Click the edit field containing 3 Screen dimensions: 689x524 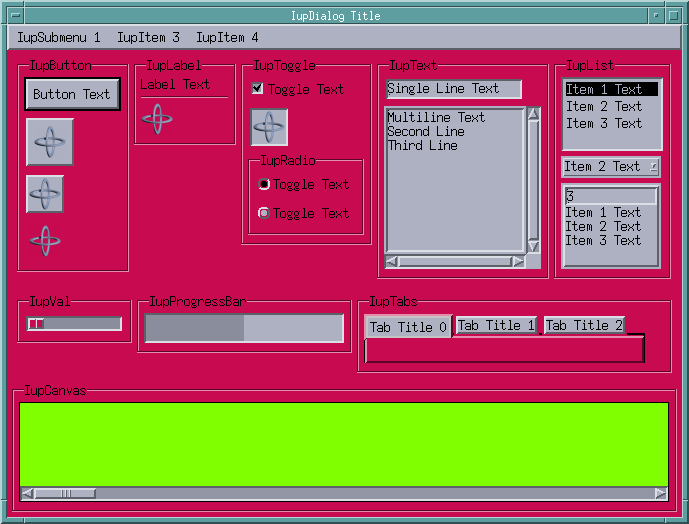point(610,196)
